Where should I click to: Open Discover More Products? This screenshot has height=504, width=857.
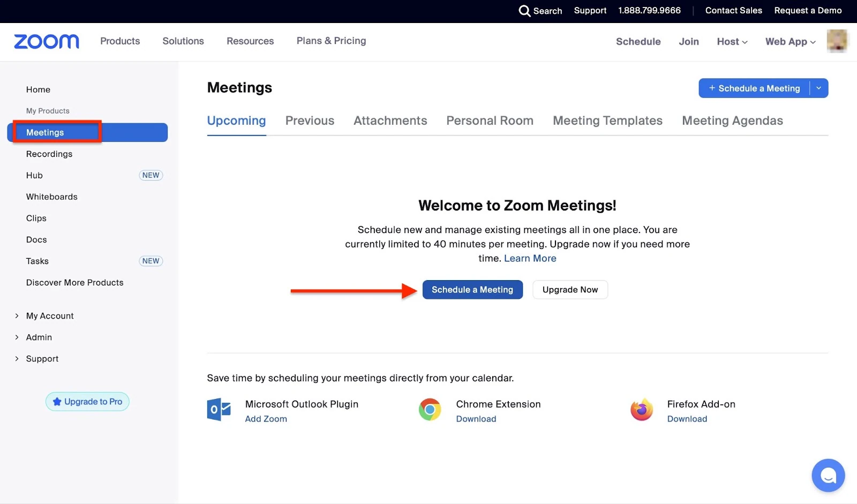coord(75,283)
